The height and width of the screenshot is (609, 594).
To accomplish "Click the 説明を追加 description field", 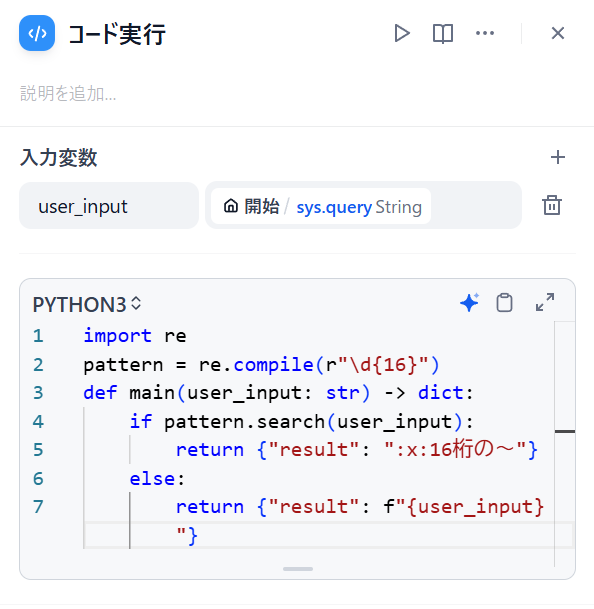I will 68,94.
